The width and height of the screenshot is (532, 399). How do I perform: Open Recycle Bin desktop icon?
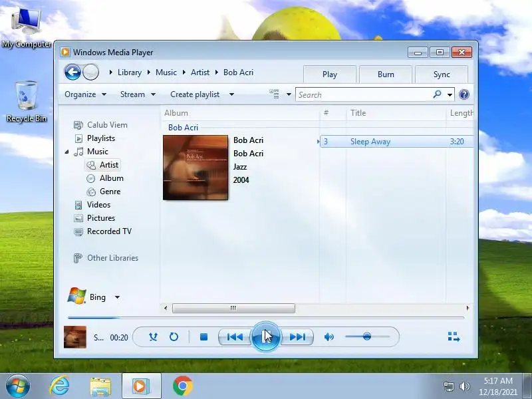[27, 102]
